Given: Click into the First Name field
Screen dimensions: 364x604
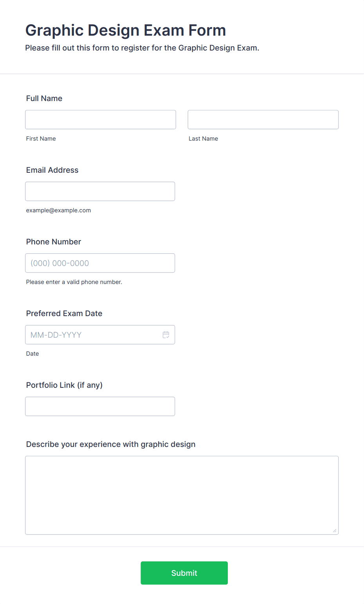Looking at the screenshot, I should (x=101, y=119).
